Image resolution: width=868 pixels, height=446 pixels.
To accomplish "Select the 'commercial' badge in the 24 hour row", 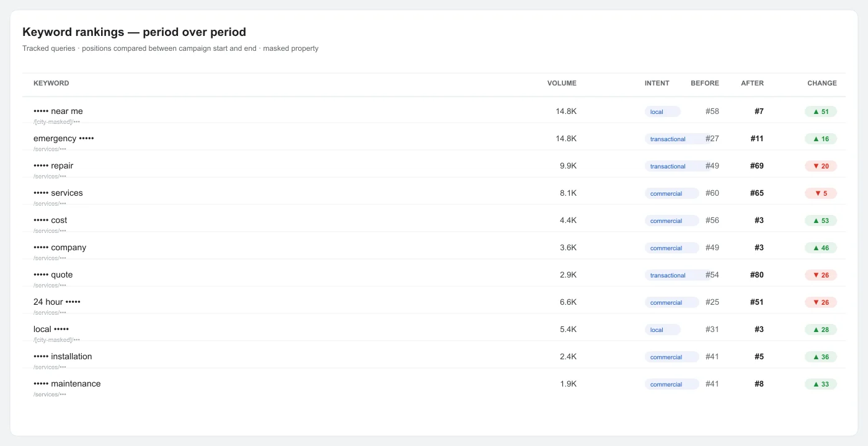I will 672,302.
